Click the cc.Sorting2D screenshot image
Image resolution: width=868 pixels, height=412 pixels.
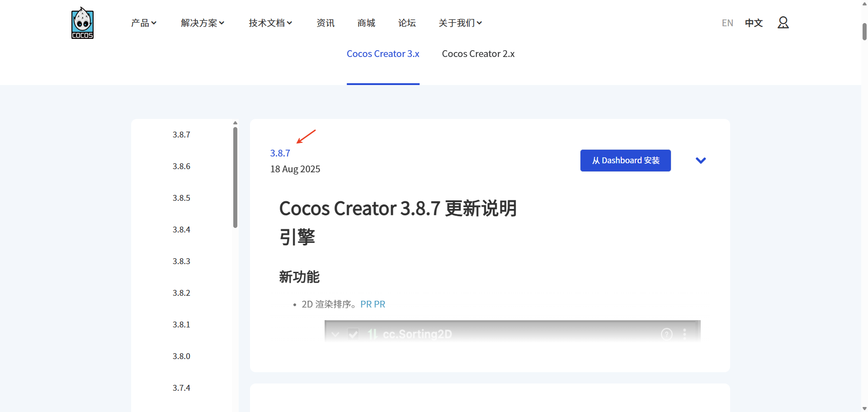point(513,331)
